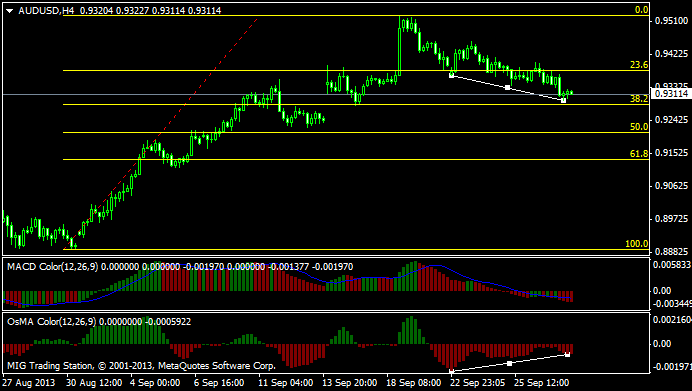692x391 pixels.
Task: Click the MACD 0.005833 scale value
Action: click(x=672, y=265)
